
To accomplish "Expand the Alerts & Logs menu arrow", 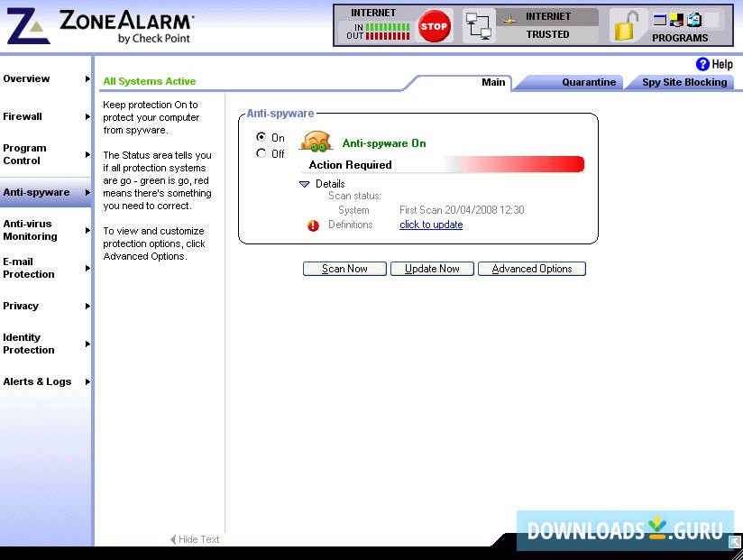I will click(x=87, y=381).
